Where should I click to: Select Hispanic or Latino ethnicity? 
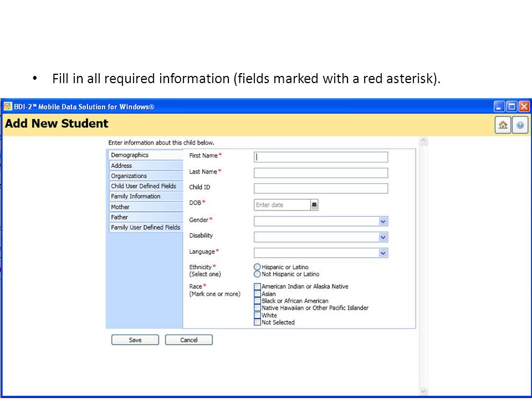coord(257,267)
